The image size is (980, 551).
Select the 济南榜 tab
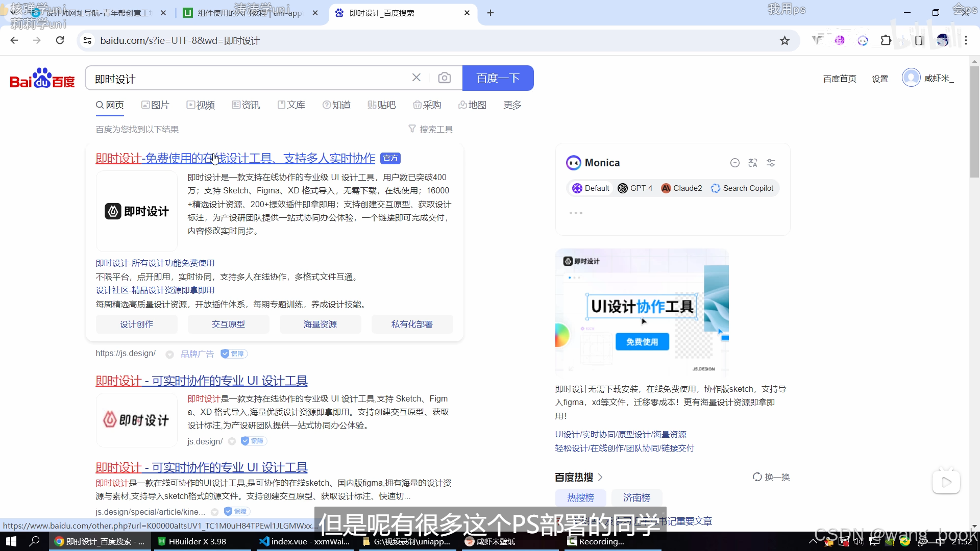636,497
